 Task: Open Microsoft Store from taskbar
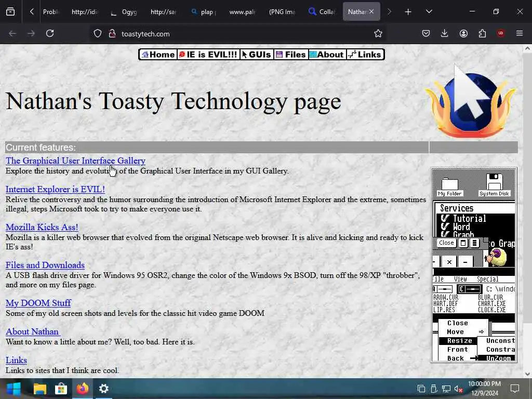pos(61,389)
